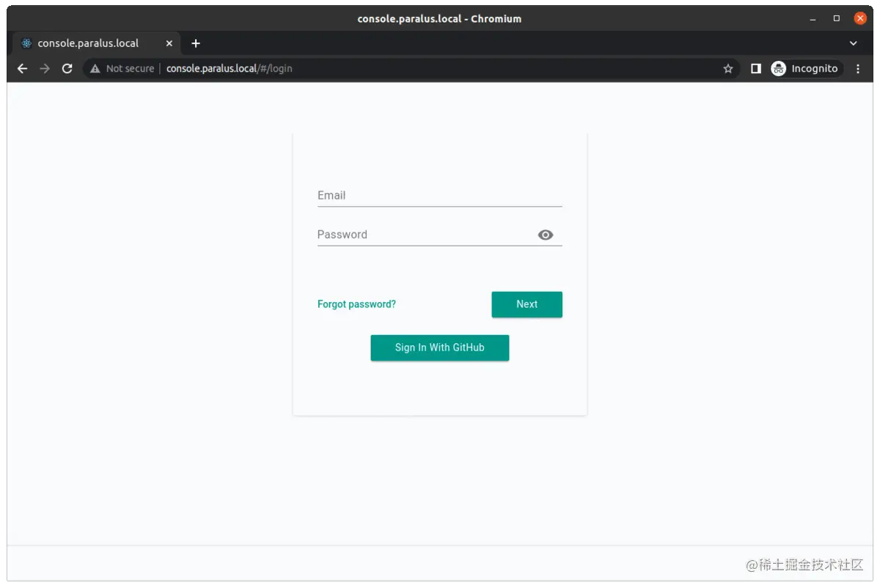Bookmark this page with star icon

727,68
